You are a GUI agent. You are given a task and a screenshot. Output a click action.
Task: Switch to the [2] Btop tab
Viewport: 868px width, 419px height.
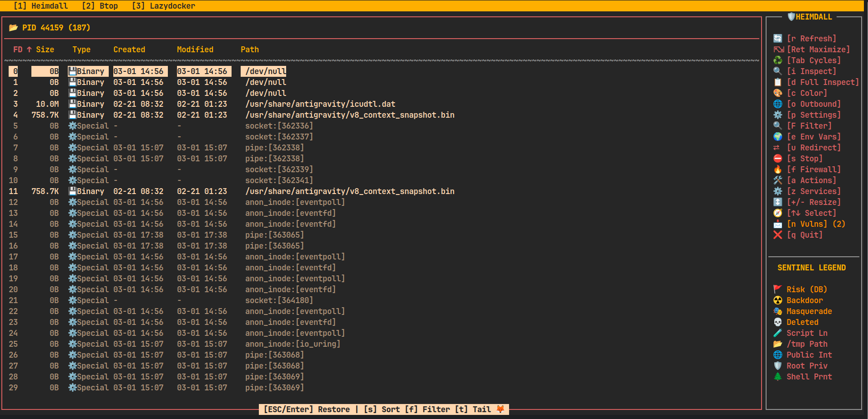point(100,6)
